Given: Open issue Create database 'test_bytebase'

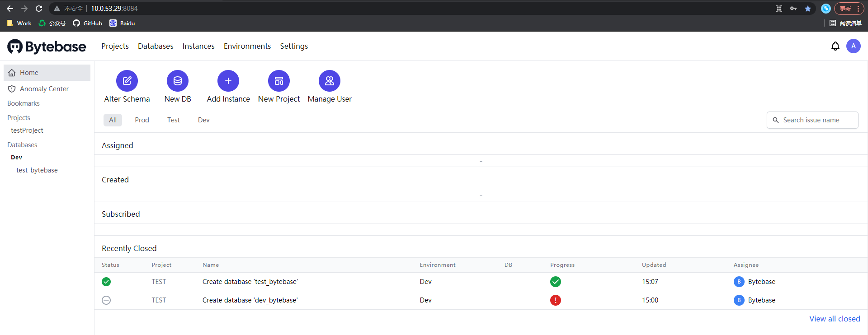Looking at the screenshot, I should click(250, 282).
